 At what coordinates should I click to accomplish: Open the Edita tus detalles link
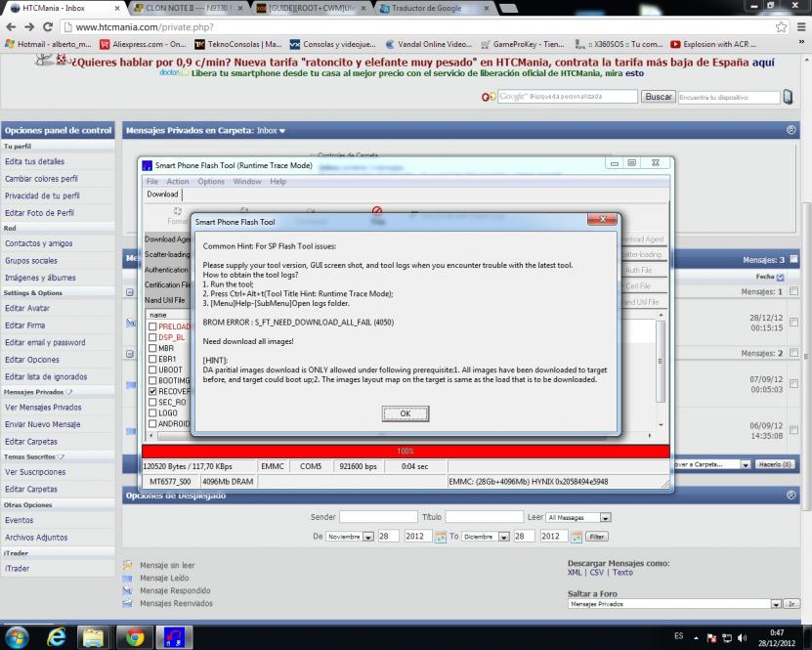[35, 161]
